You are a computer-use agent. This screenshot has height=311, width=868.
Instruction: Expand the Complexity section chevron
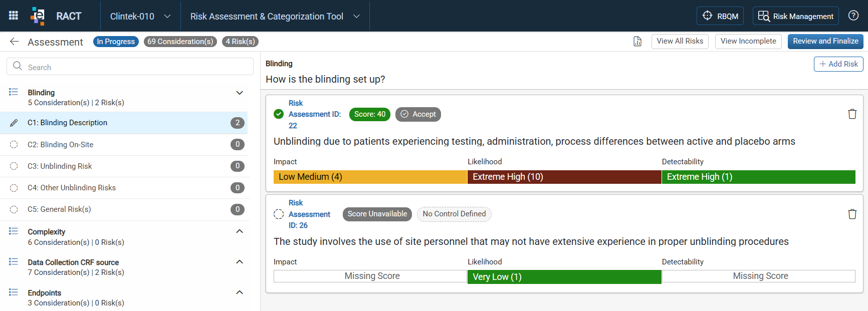[240, 231]
